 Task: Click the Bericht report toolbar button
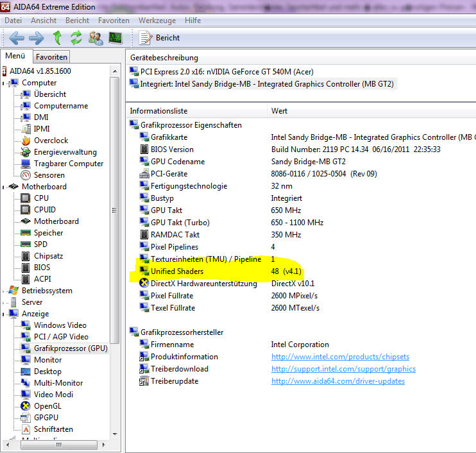click(159, 38)
